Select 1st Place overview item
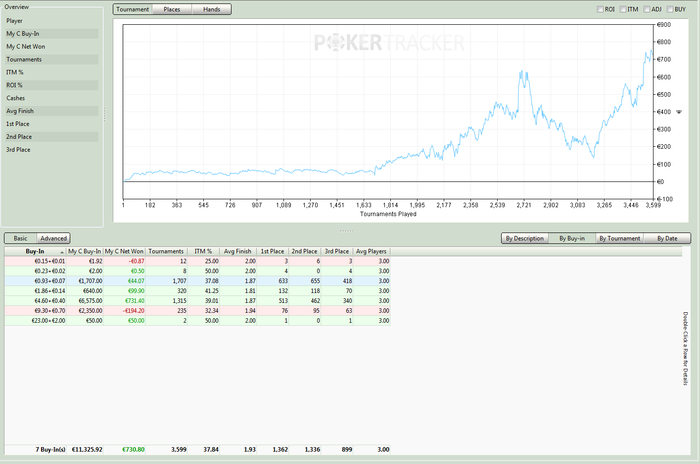 click(51, 124)
